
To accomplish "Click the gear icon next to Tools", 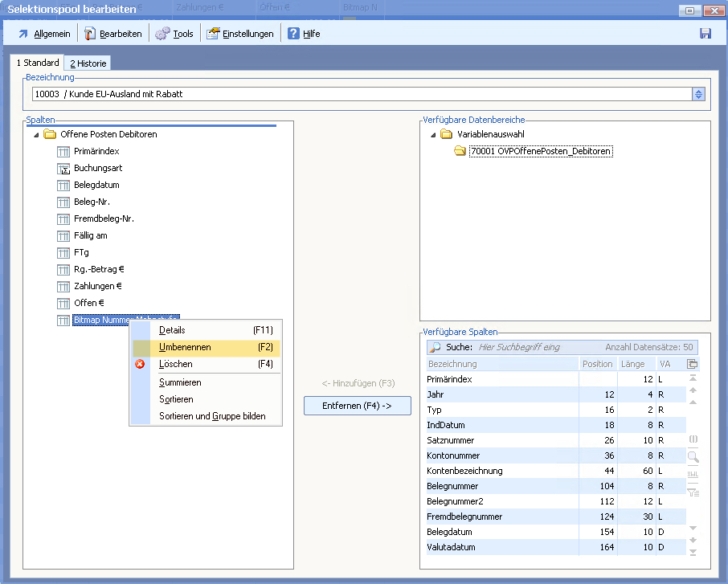I will point(162,34).
